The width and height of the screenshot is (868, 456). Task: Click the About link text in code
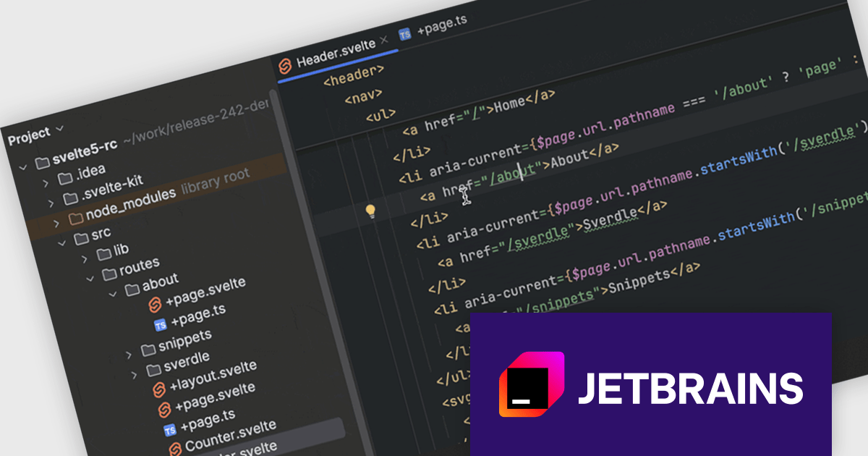click(x=569, y=157)
